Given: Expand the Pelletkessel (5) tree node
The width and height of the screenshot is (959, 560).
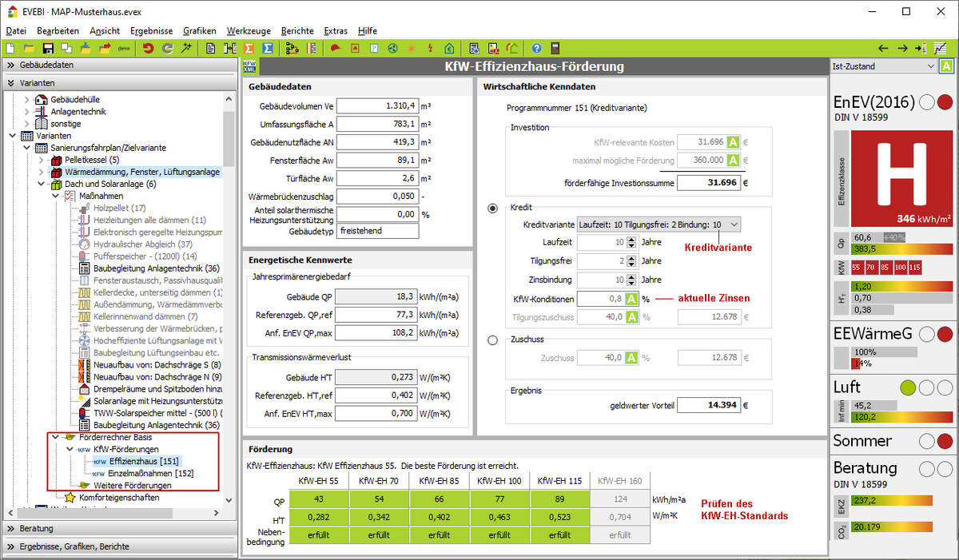Looking at the screenshot, I should click(x=41, y=160).
